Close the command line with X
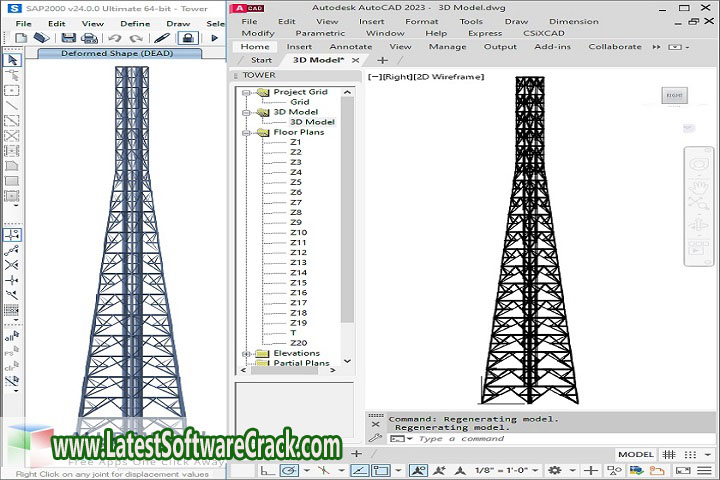Viewport: 720px width, 480px height. point(376,424)
